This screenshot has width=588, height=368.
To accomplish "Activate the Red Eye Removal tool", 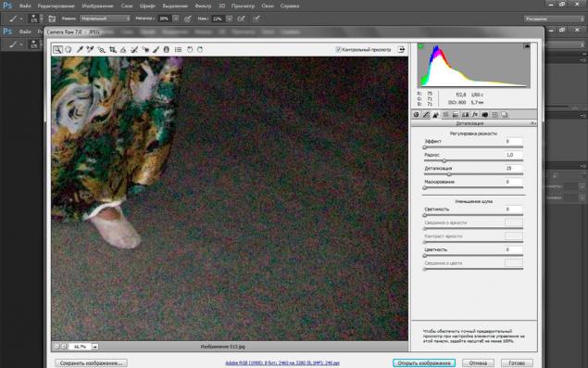I will (145, 49).
